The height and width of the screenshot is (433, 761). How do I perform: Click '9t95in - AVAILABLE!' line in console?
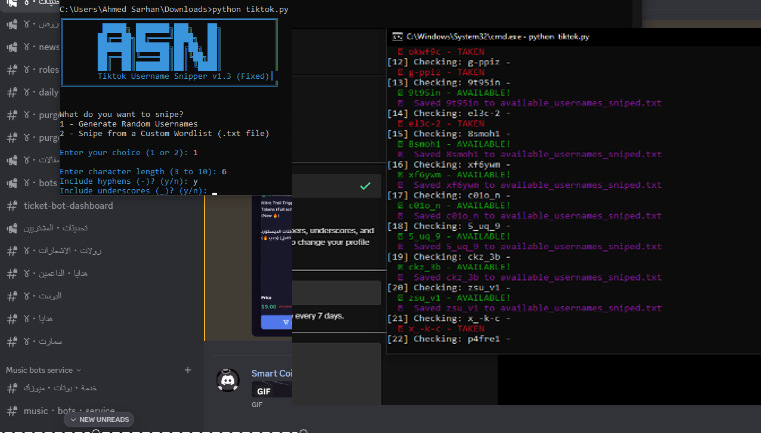coord(454,93)
